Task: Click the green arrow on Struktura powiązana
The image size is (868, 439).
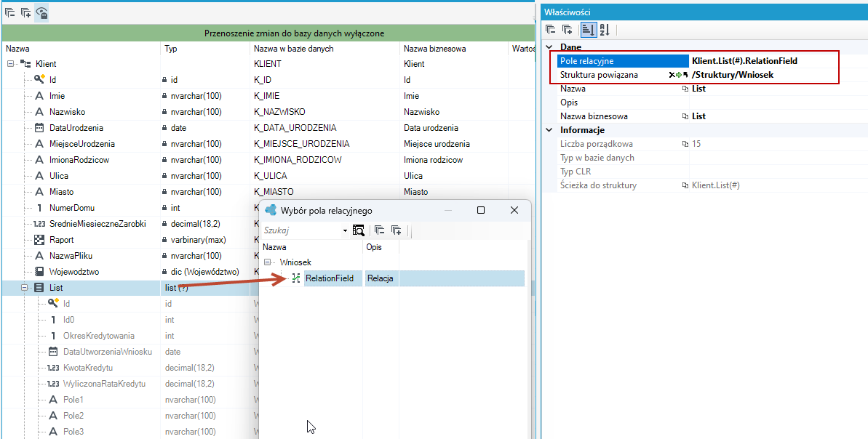Action: (x=679, y=75)
